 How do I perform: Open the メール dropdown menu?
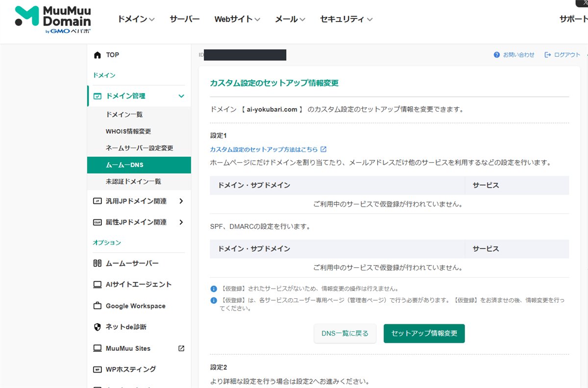(290, 19)
